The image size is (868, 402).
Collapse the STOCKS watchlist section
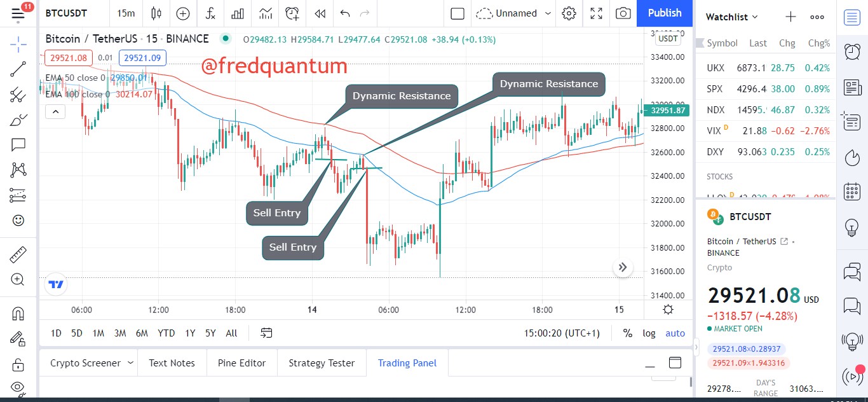point(720,176)
